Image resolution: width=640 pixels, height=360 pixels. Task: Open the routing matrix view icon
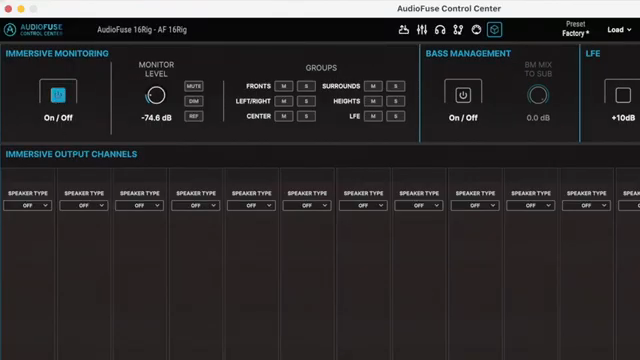click(458, 30)
